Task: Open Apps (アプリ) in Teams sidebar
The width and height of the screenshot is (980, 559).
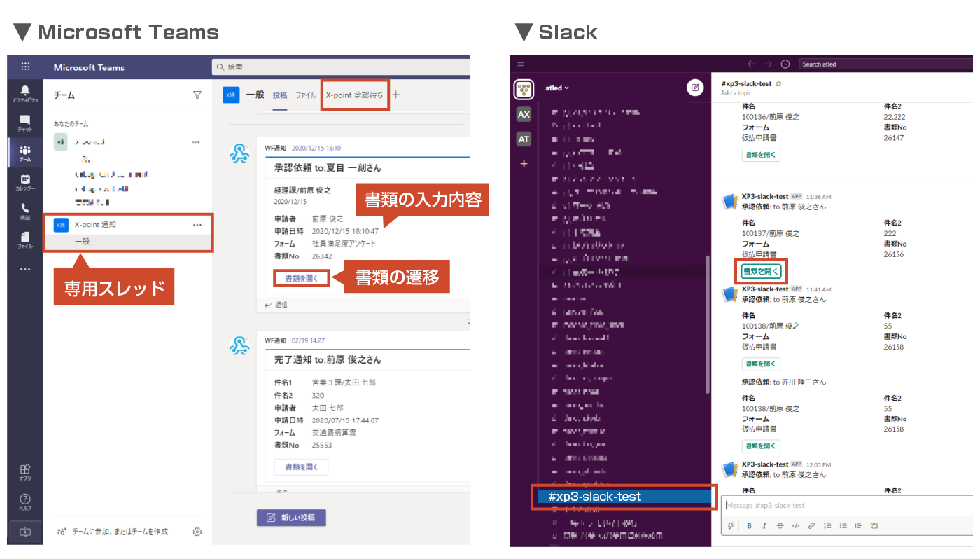Action: [x=25, y=472]
